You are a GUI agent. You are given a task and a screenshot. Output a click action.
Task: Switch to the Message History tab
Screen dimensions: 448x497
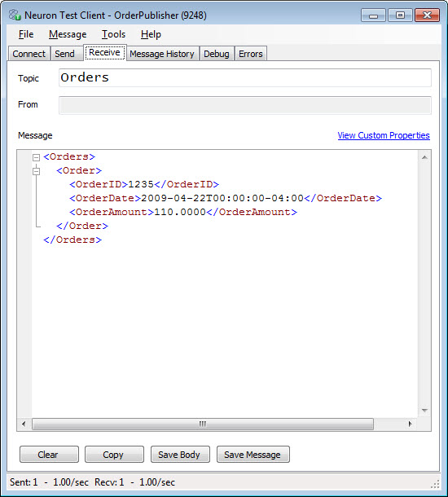162,54
